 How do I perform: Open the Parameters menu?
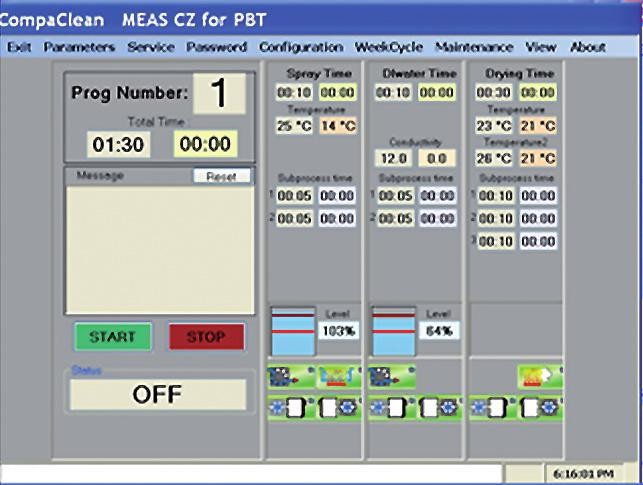79,47
